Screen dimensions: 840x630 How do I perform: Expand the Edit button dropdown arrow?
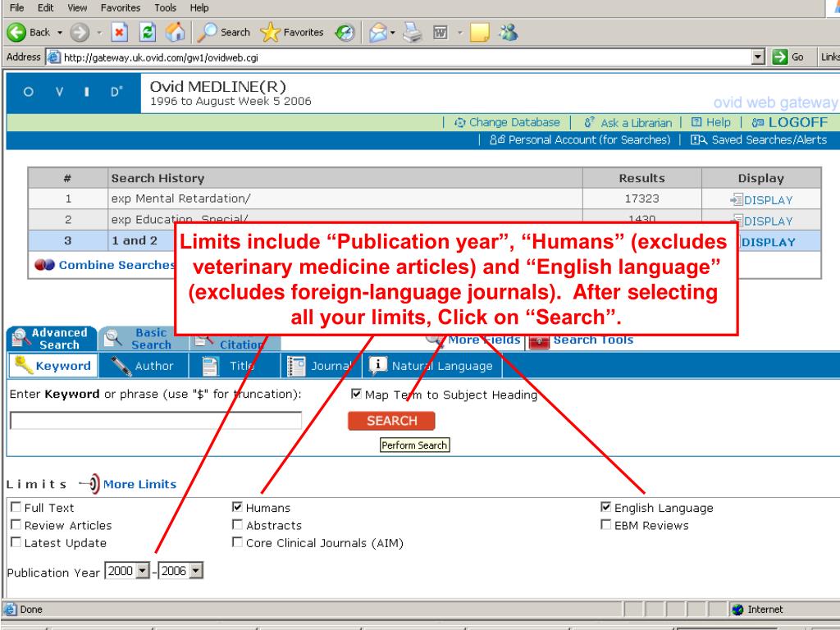click(x=459, y=33)
